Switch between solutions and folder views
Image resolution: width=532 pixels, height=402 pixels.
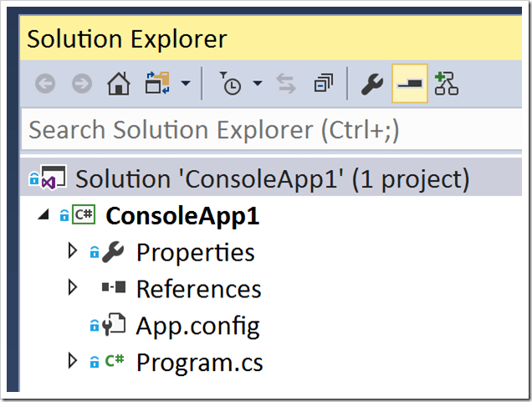coord(157,83)
